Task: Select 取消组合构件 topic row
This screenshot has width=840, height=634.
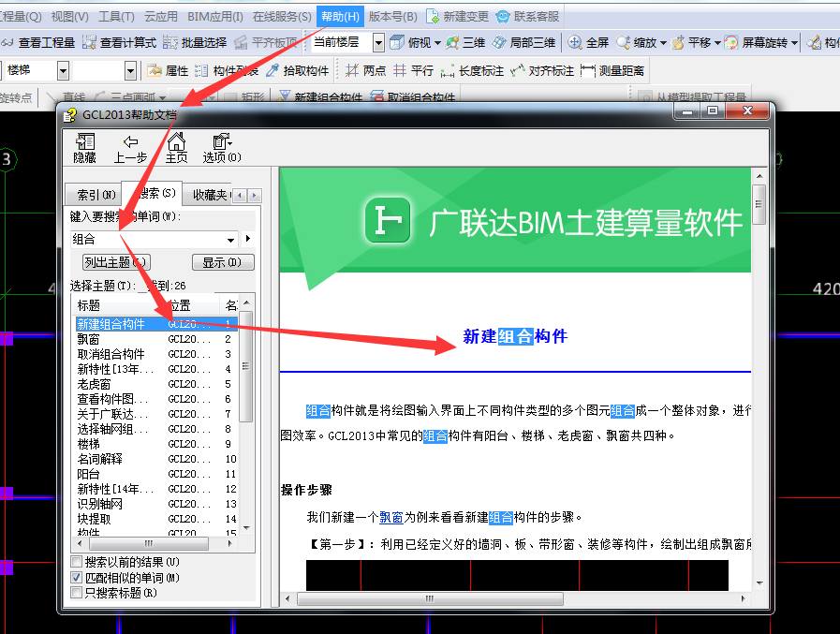Action: [155, 354]
